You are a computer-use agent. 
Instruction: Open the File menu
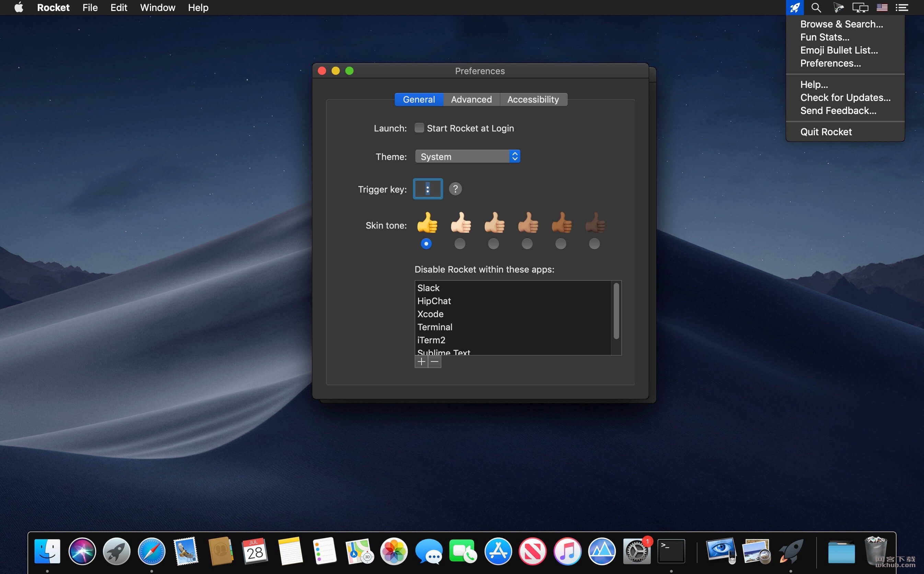(90, 8)
